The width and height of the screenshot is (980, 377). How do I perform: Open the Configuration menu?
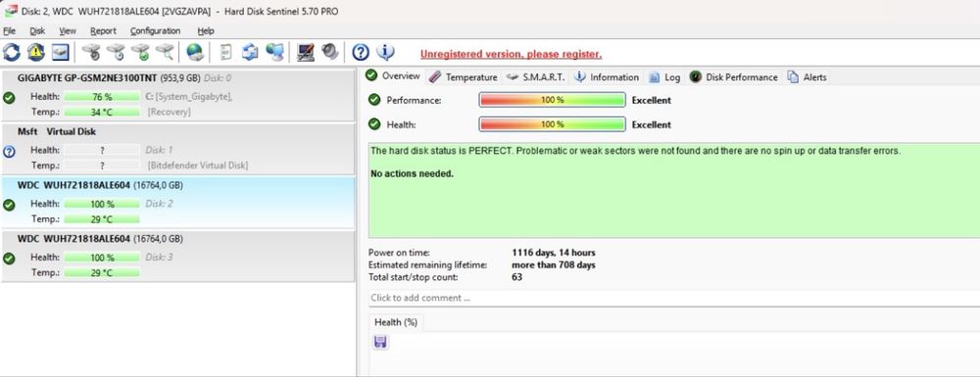[156, 30]
